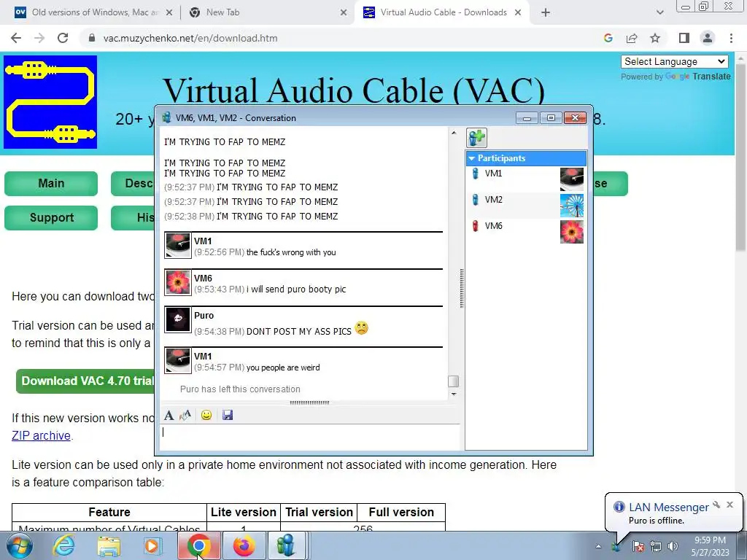The height and width of the screenshot is (560, 747).
Task: Select VM6 in the Participants list
Action: [526, 231]
